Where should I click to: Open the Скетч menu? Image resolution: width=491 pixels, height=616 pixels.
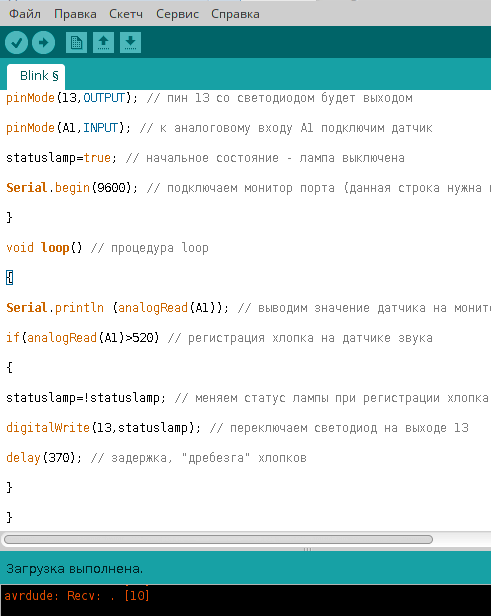tap(126, 14)
